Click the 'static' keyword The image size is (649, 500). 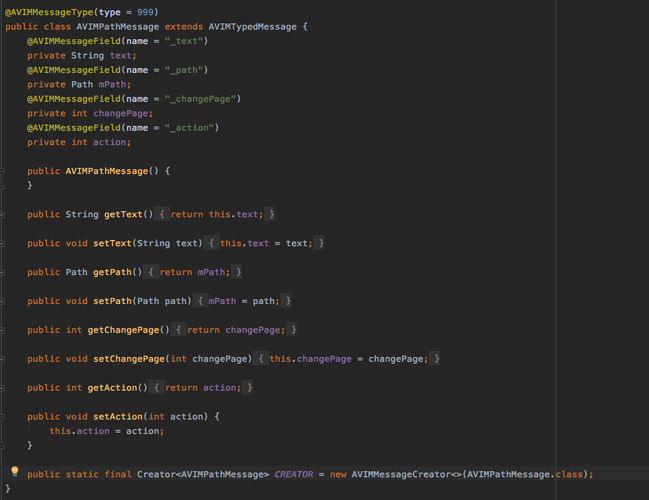[x=82, y=474]
